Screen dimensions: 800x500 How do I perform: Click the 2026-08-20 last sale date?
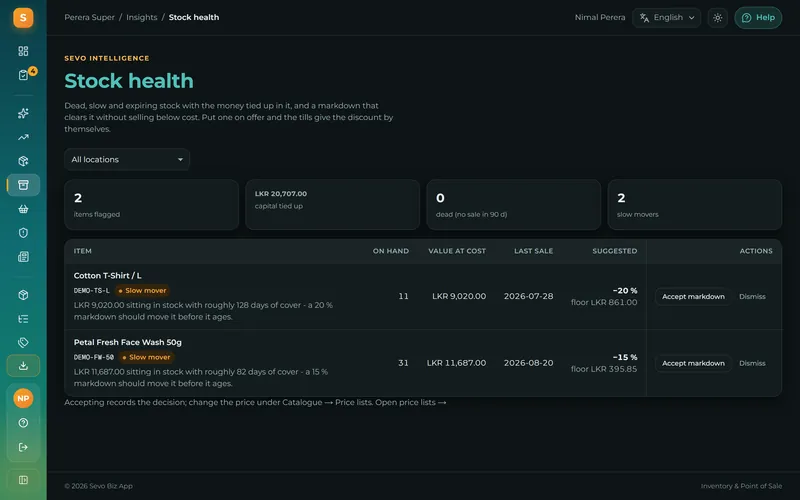528,363
